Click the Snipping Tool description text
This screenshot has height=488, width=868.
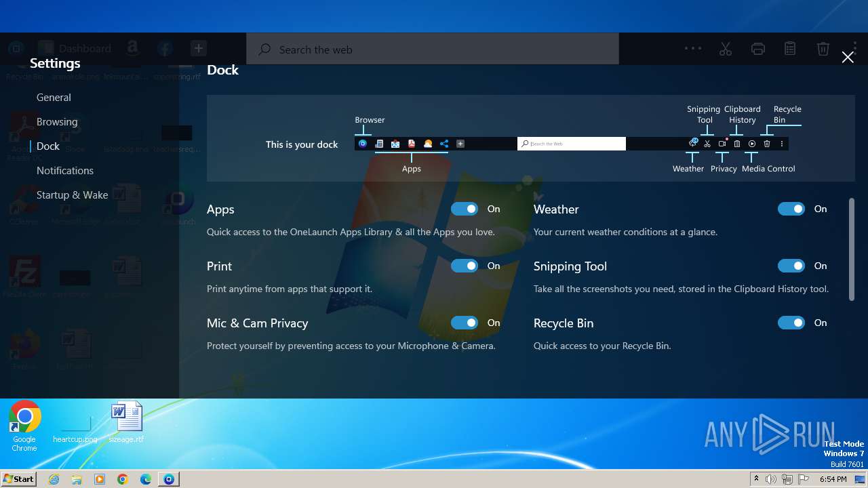[x=681, y=289]
